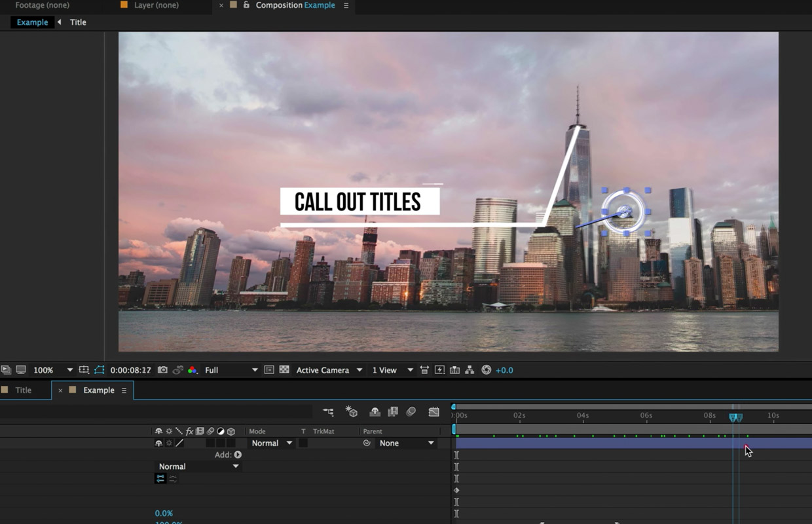812x524 pixels.
Task: Toggle Region of Interest transparency grid
Action: (x=284, y=370)
